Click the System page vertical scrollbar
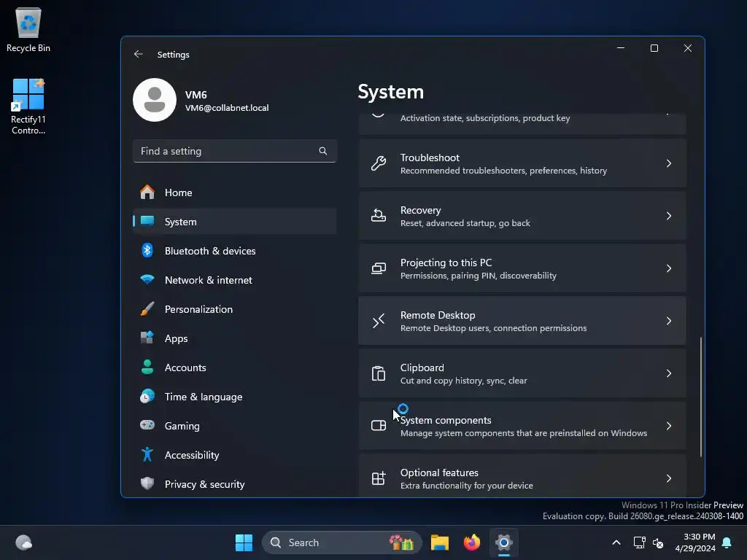747x560 pixels. (701, 397)
